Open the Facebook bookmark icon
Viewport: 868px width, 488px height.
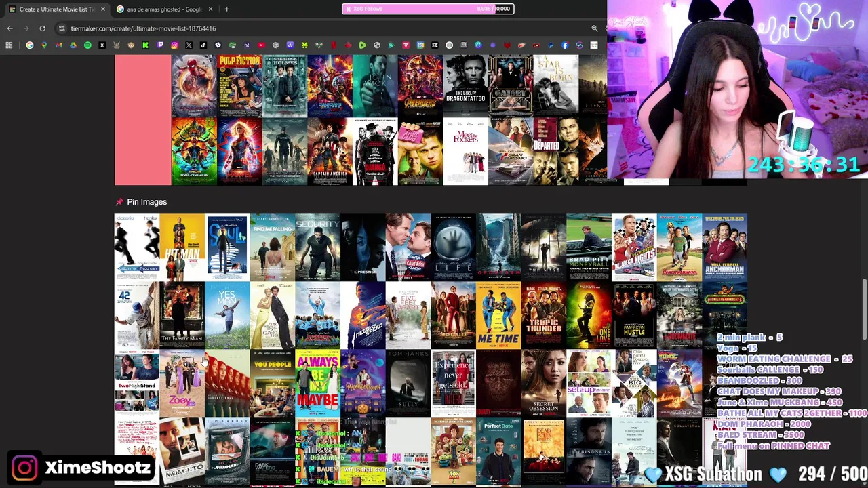click(x=565, y=45)
